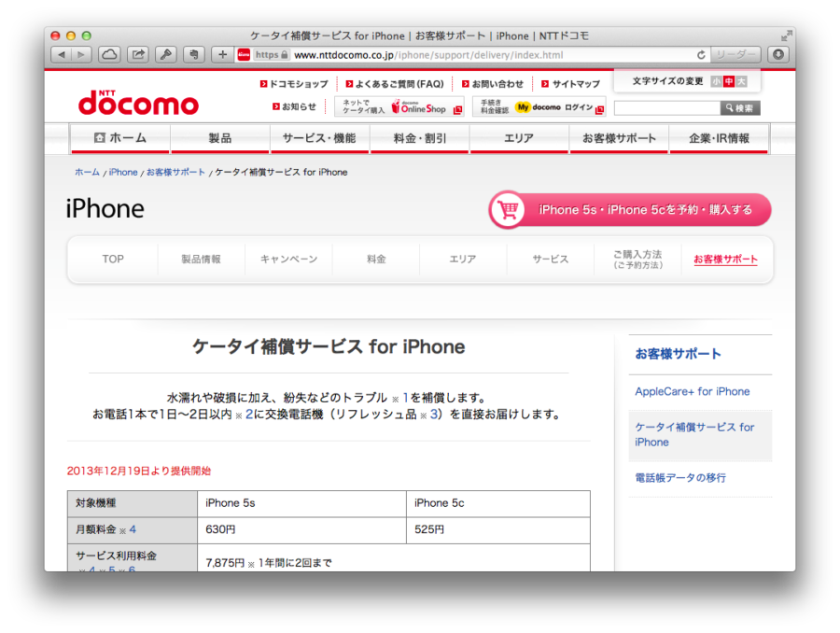Select the 製品情報 tab
Screen dimensions: 840x633
click(x=201, y=260)
